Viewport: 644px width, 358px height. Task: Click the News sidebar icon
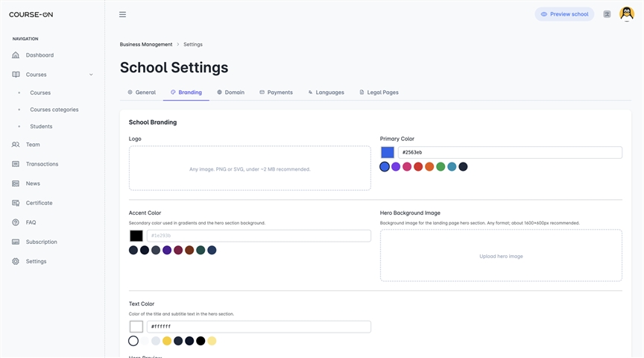pyautogui.click(x=16, y=183)
